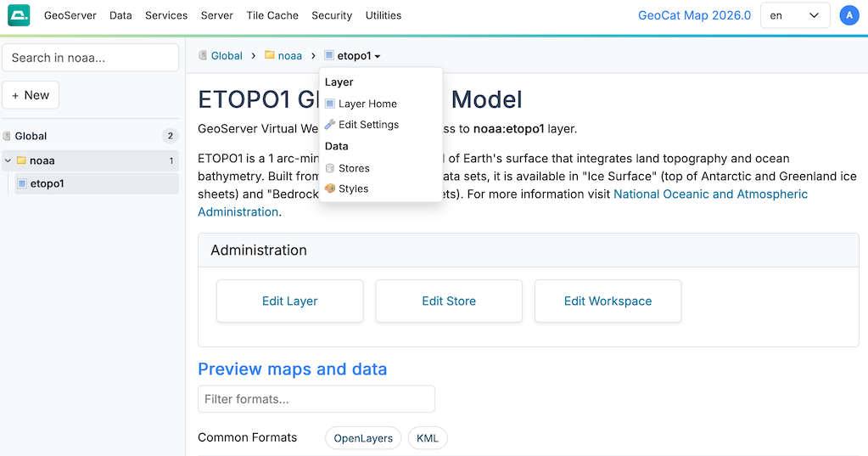Open the user avatar A icon

point(849,15)
